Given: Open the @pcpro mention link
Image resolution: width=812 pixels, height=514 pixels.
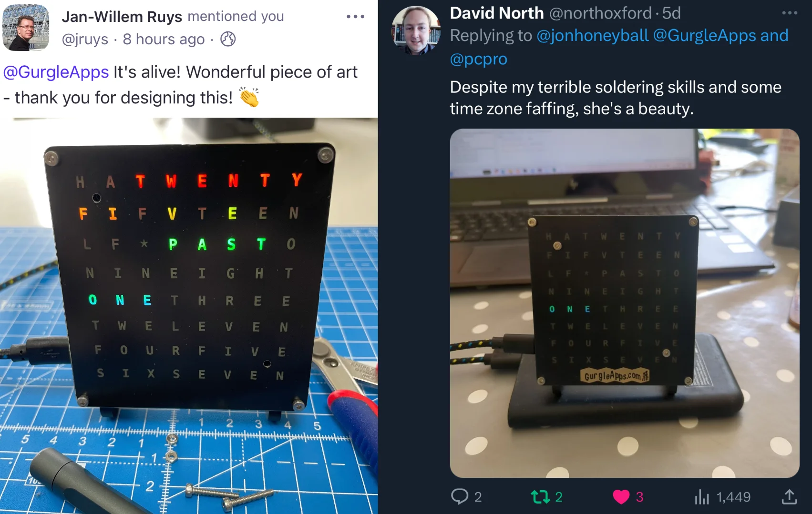Looking at the screenshot, I should coord(478,59).
